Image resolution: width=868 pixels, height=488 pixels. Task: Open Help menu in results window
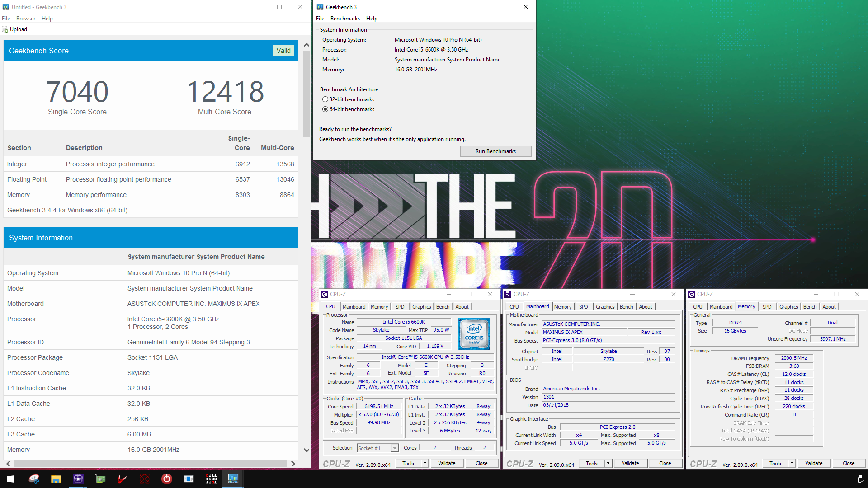[47, 19]
